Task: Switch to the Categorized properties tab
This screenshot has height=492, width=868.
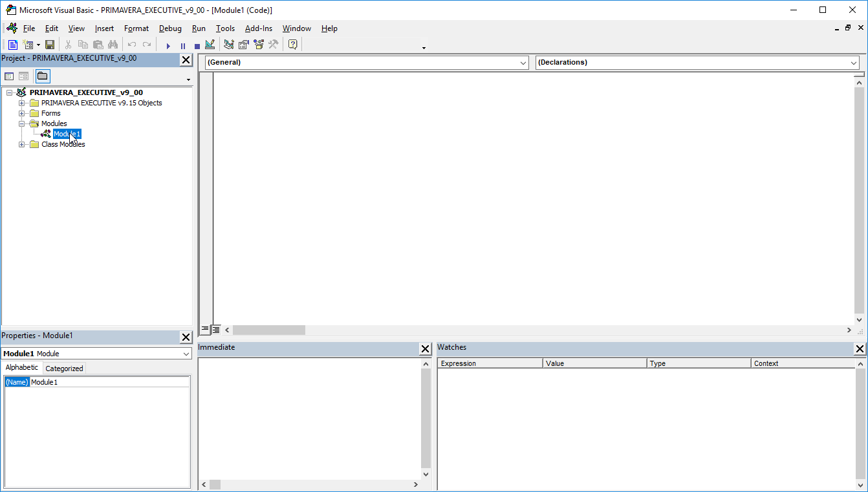Action: point(64,369)
